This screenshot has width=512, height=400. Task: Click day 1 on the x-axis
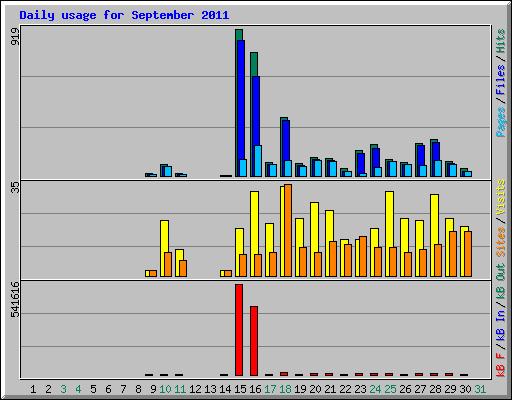[x=33, y=389]
